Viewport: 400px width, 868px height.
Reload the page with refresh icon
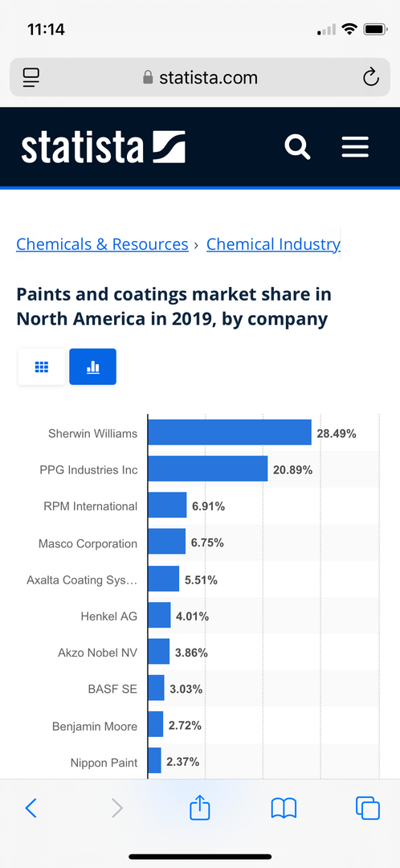click(x=370, y=77)
